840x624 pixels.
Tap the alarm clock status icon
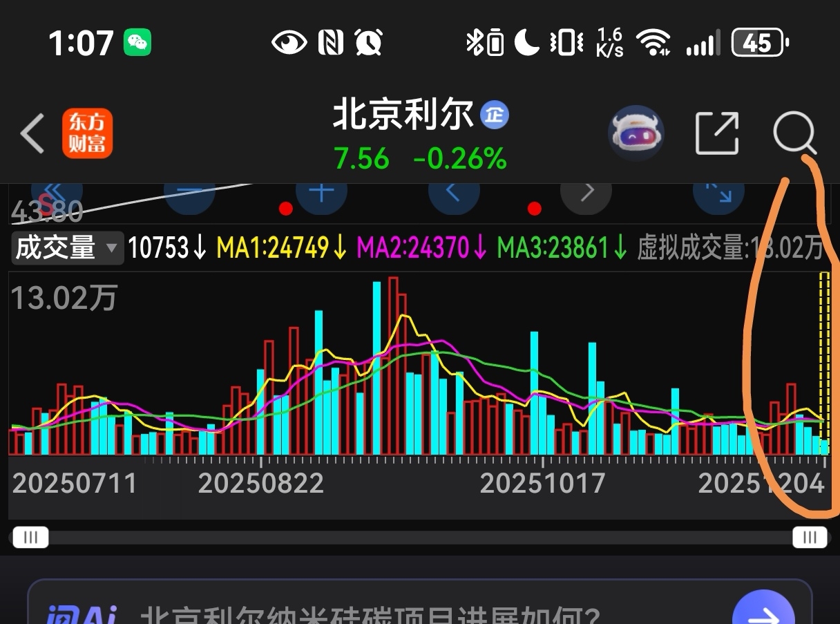click(x=368, y=44)
